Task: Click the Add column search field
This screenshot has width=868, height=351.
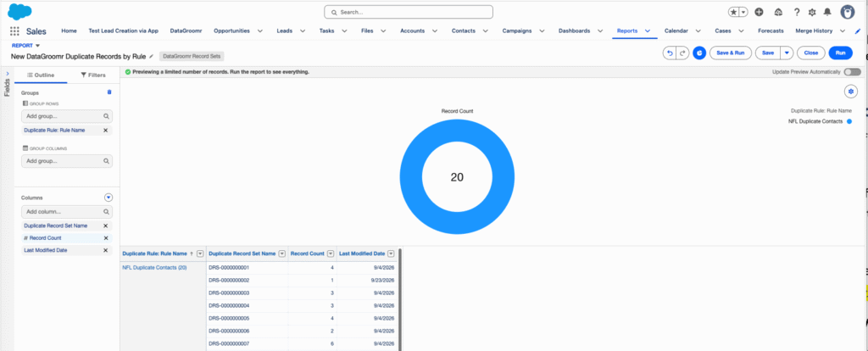Action: coord(66,211)
